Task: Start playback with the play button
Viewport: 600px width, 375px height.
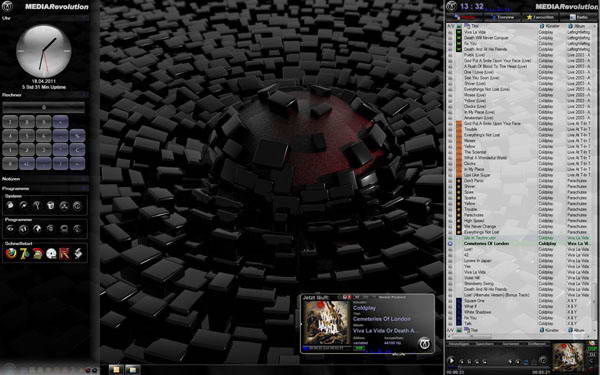Action: pos(451,360)
